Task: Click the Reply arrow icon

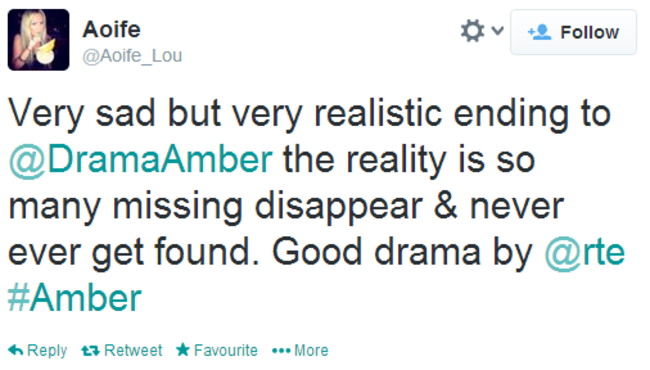Action: pos(16,351)
